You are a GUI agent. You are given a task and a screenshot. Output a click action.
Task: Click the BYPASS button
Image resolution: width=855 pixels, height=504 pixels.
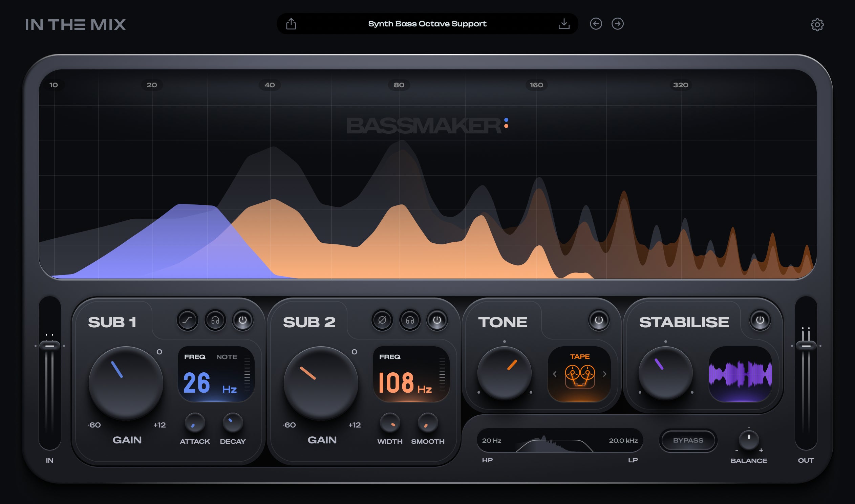pyautogui.click(x=688, y=440)
